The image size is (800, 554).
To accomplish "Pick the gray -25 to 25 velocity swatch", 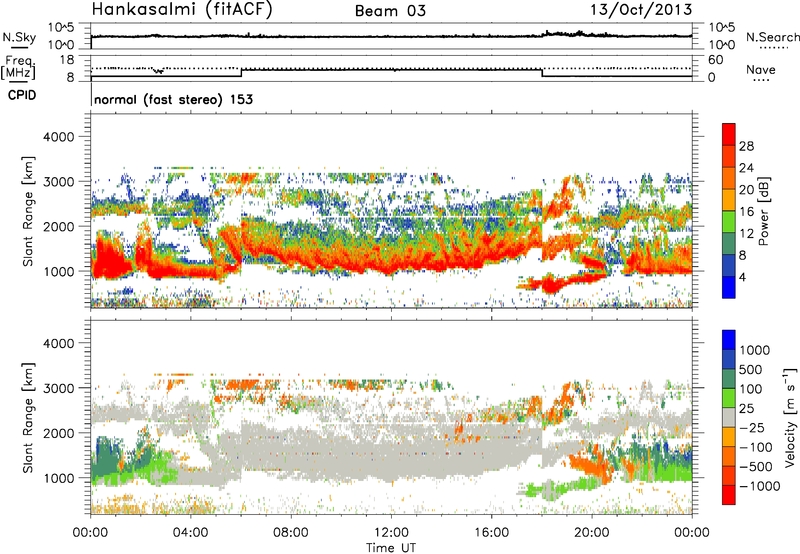I will [729, 418].
